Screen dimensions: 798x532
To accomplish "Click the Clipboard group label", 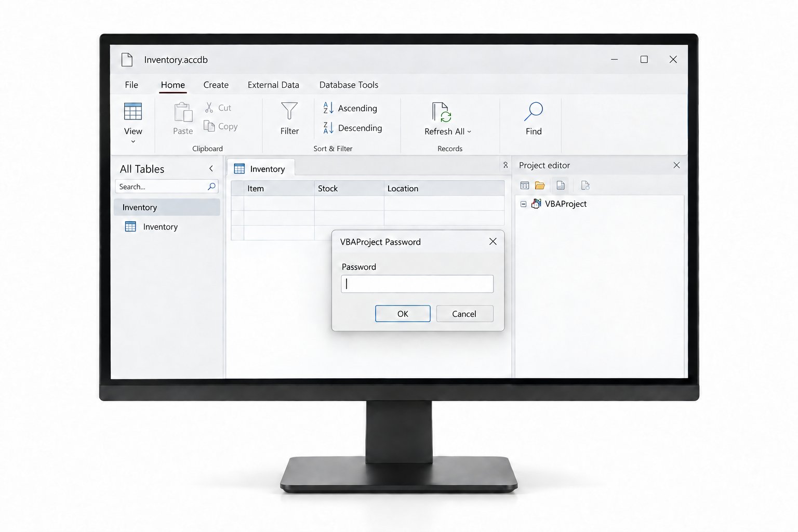I will click(207, 149).
